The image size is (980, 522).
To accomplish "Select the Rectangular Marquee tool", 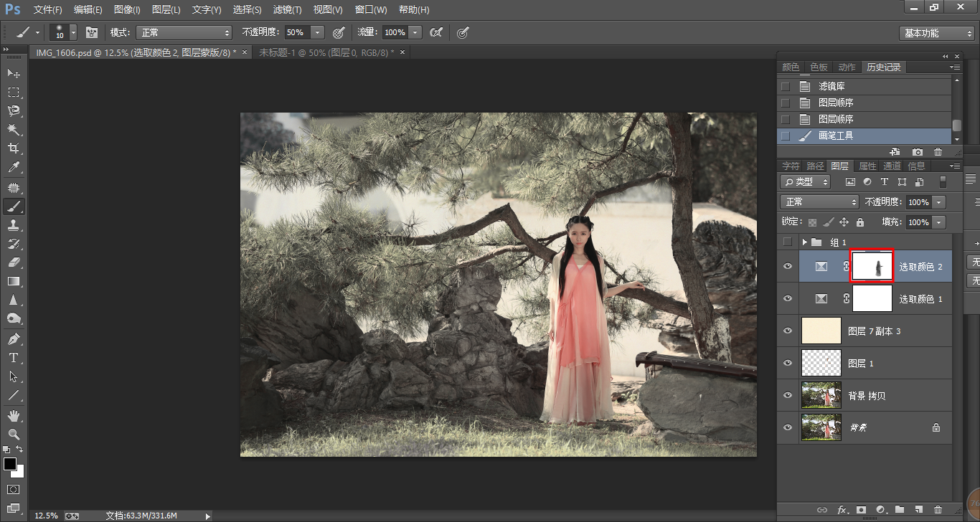I will [14, 92].
